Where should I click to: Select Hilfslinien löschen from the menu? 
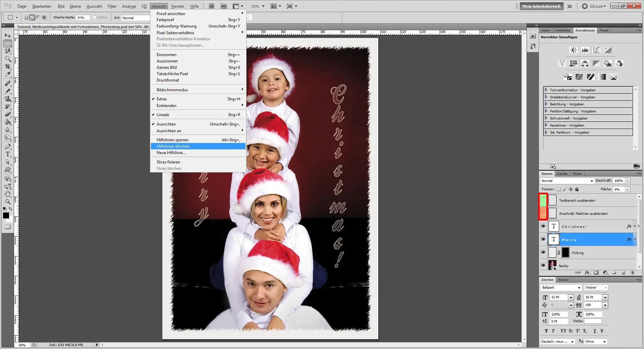pos(172,146)
